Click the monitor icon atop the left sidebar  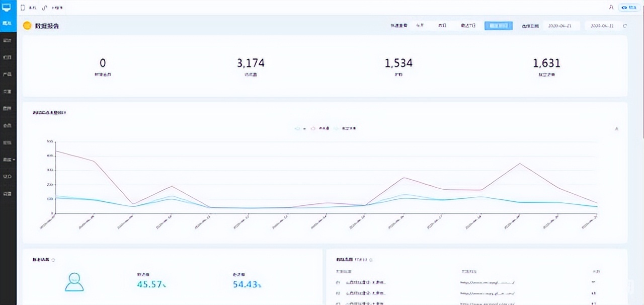7,8
